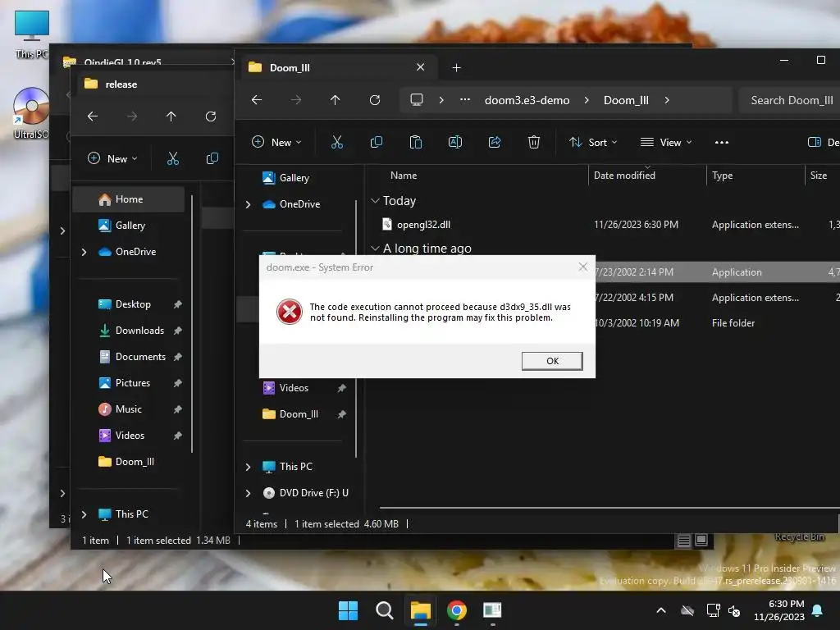Expand This PC in release window sidebar

click(84, 514)
